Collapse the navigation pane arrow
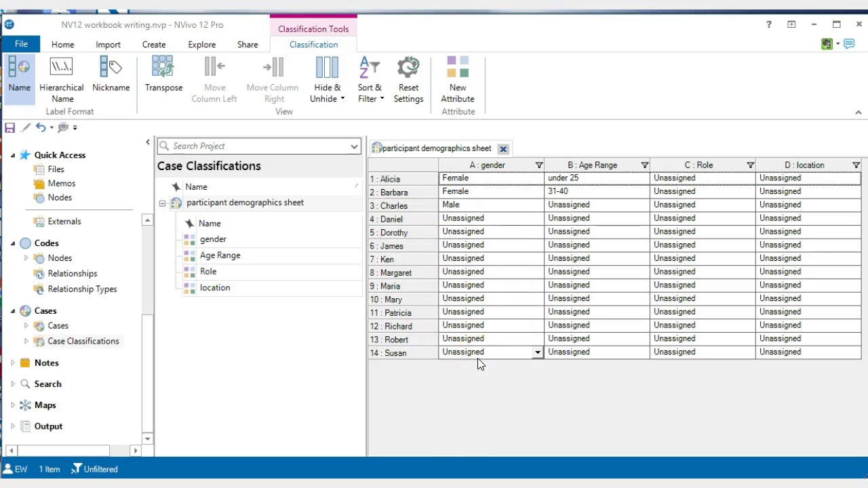The height and width of the screenshot is (488, 868). 148,142
